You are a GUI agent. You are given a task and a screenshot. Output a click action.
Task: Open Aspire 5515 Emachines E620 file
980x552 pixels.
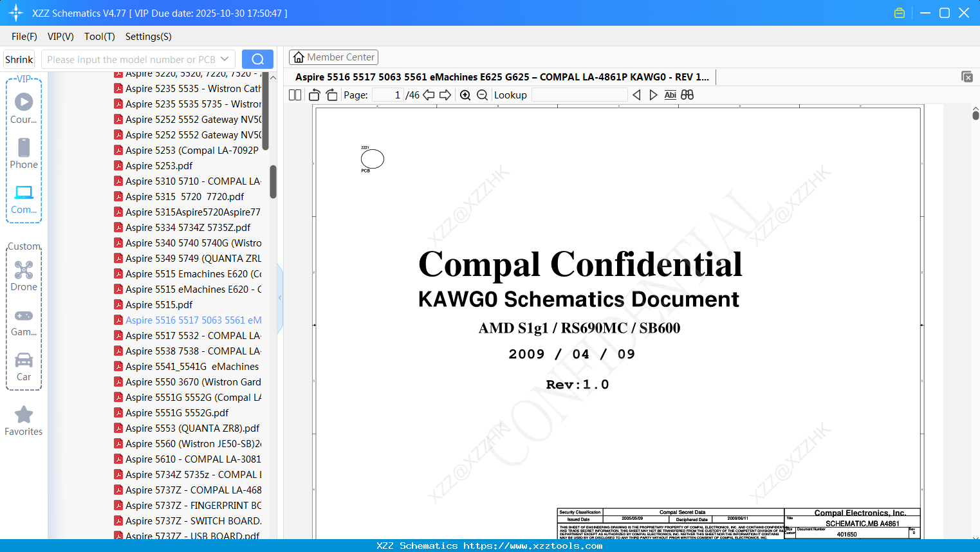[187, 274]
